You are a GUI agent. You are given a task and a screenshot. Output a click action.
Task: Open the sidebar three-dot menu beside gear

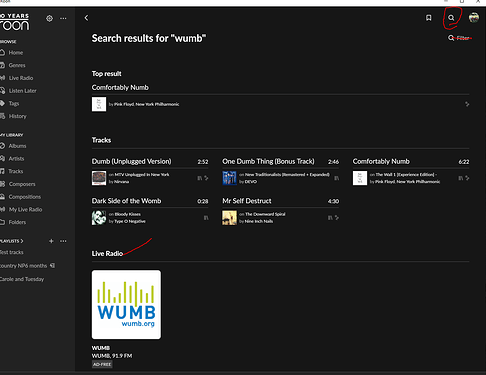tap(63, 18)
